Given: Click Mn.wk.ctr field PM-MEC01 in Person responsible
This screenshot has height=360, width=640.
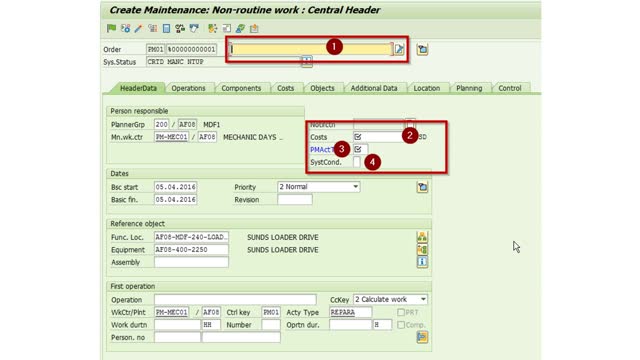Looking at the screenshot, I should tap(171, 137).
